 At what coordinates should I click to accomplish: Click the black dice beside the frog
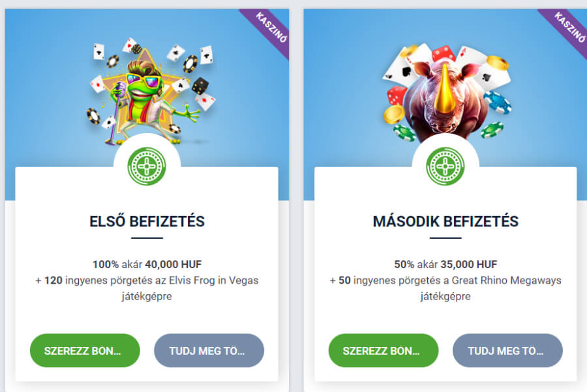pos(200,85)
